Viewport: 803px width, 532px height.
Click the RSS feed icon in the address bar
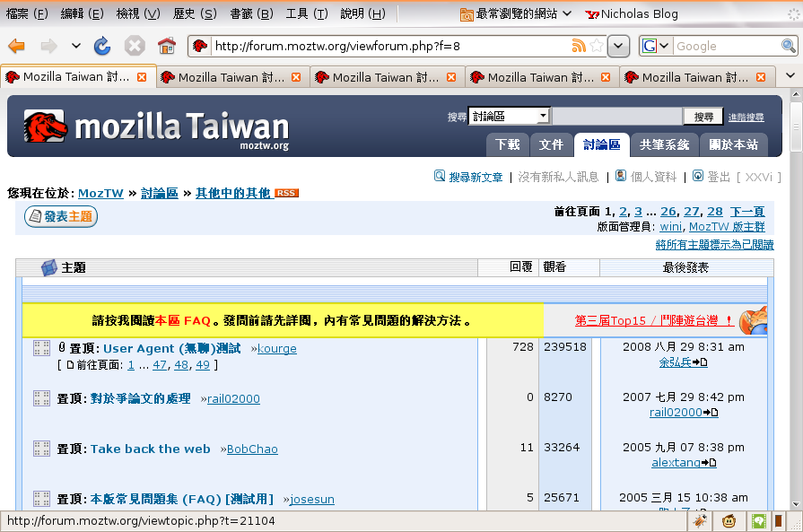pos(580,46)
